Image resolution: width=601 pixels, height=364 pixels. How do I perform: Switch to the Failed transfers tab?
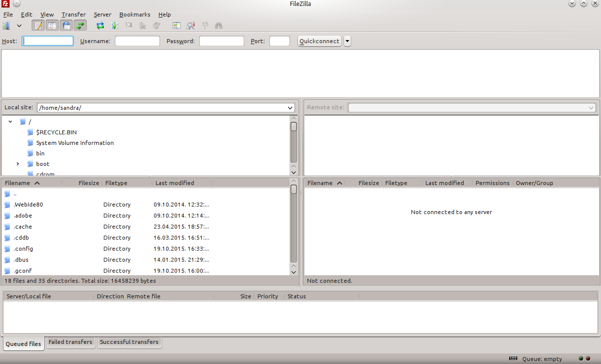pyautogui.click(x=71, y=342)
